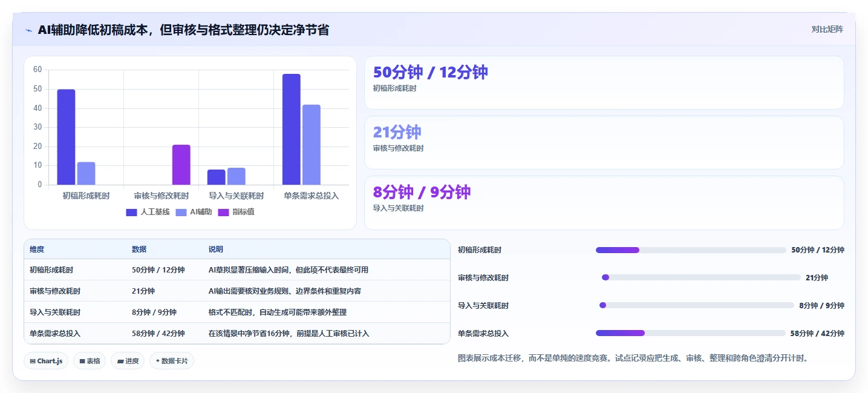Click the 21分钟 data card
This screenshot has width=868, height=393.
604,142
